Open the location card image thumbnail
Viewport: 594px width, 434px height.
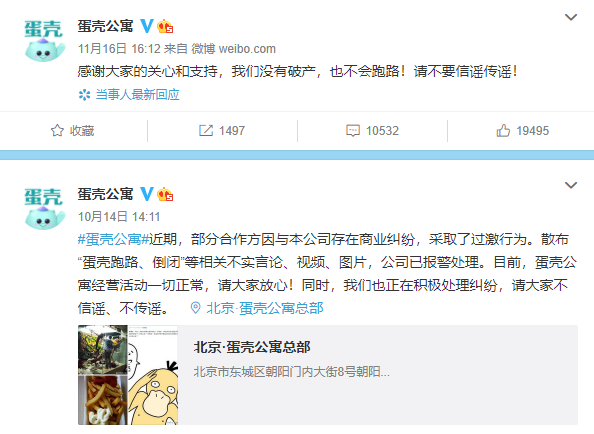pos(128,375)
